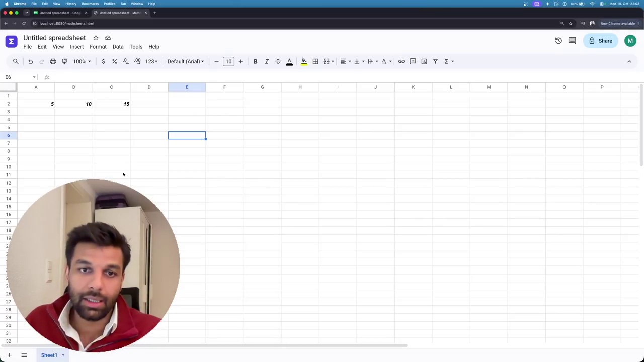
Task: Open the 123 number format dropdown
Action: 151,61
